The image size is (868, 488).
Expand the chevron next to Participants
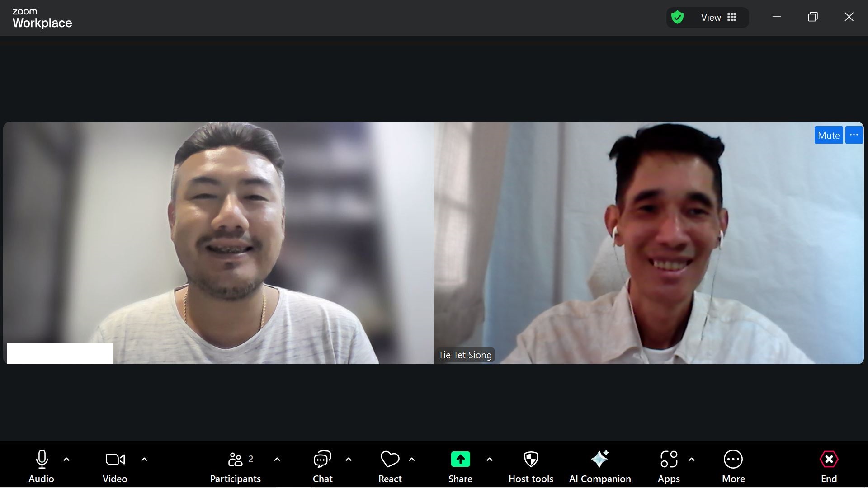(277, 460)
